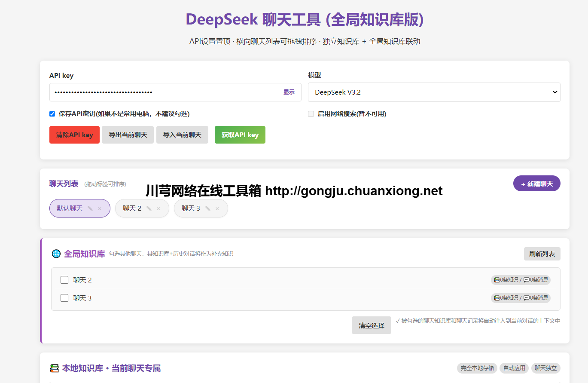588x383 pixels.
Task: Click the 0条知识 / 0条消息 badge for 聊天 3
Action: click(521, 298)
